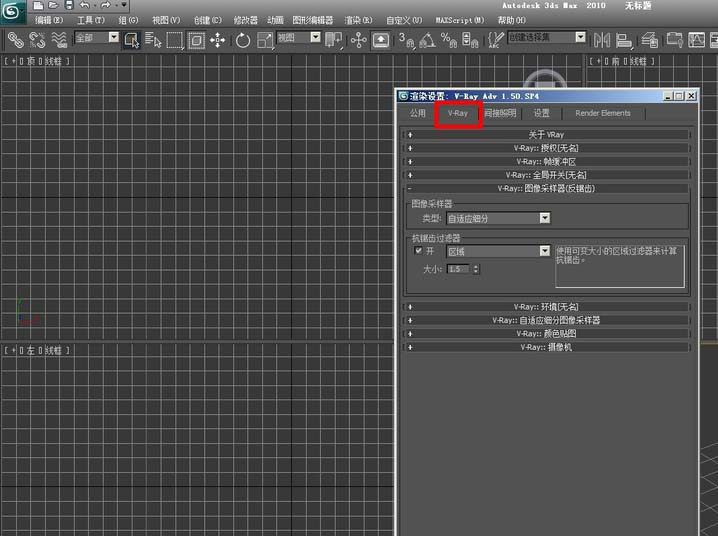
Task: Toggle the Spinner Snap icon
Action: point(470,40)
